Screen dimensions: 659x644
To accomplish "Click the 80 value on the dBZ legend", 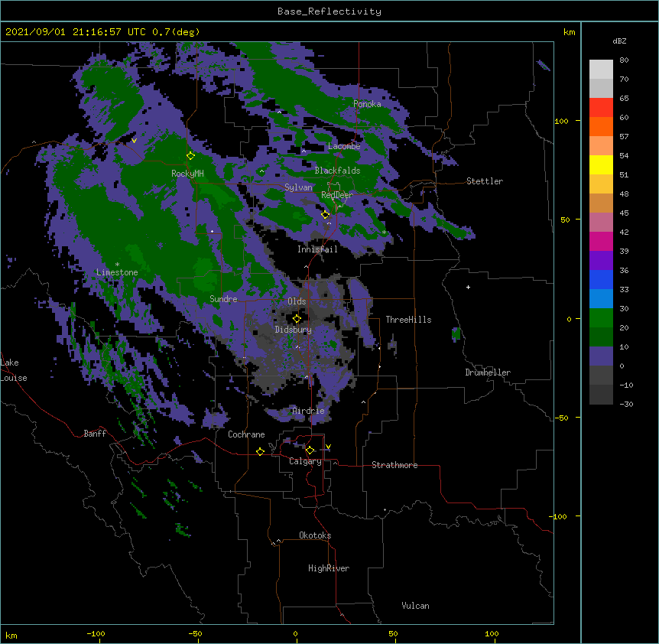I will coord(624,60).
